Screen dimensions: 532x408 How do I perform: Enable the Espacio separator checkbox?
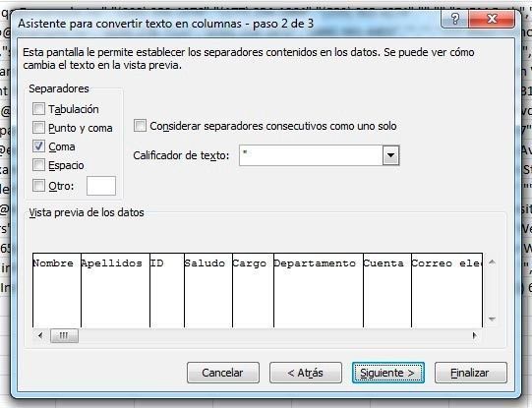click(38, 165)
